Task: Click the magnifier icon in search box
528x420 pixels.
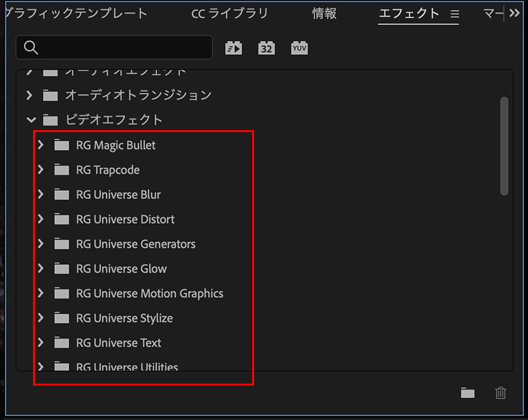Action: tap(30, 48)
